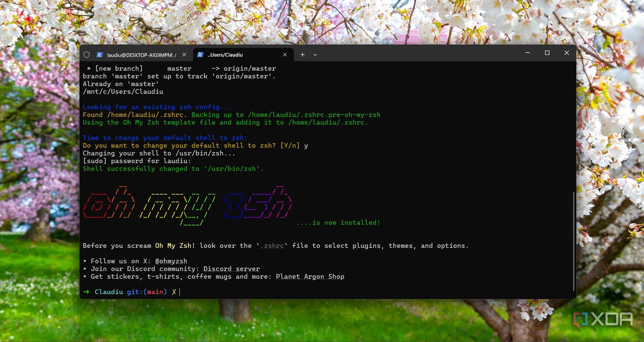Click the '[sudo] password for laudiu:' line

point(137,161)
